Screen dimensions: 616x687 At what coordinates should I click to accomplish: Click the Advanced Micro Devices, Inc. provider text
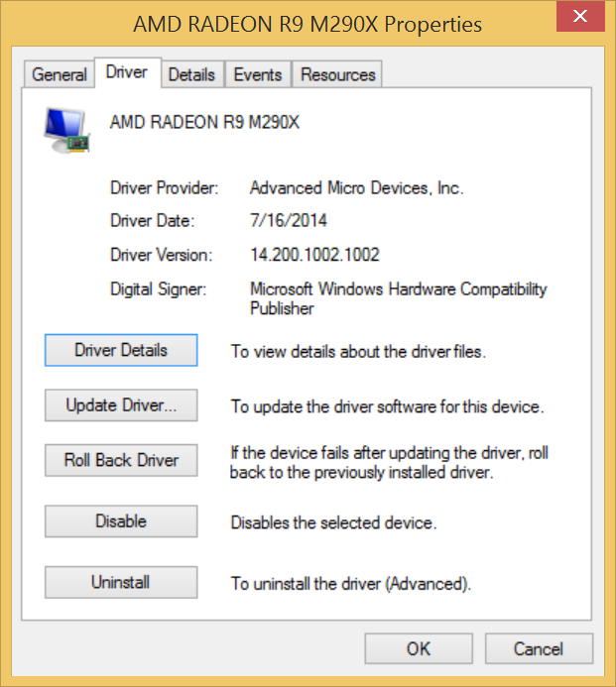tap(357, 188)
